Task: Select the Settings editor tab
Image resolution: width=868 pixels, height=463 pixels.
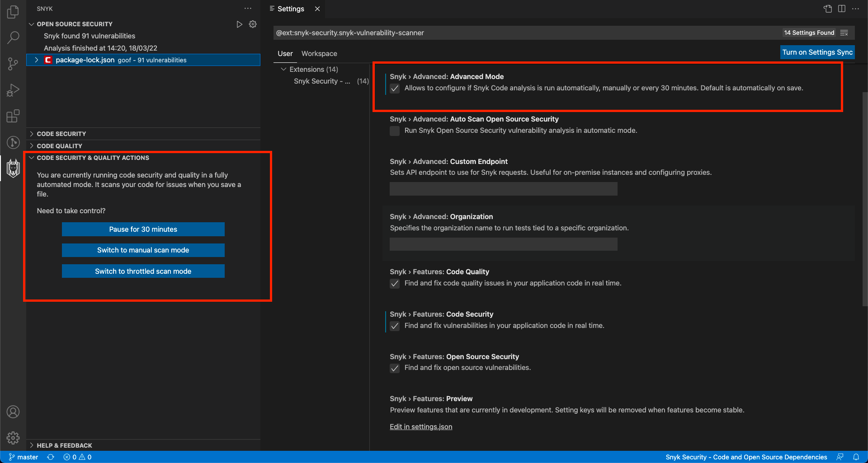Action: pyautogui.click(x=291, y=9)
